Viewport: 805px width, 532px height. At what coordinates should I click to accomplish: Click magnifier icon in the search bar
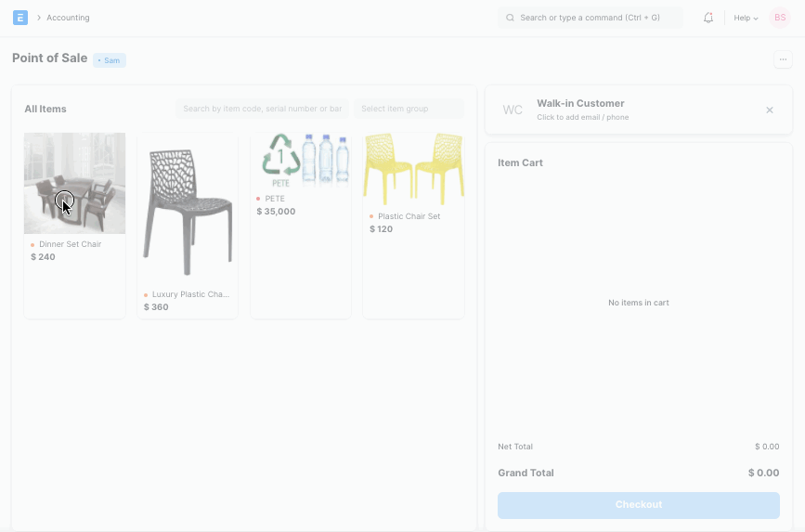tap(510, 18)
